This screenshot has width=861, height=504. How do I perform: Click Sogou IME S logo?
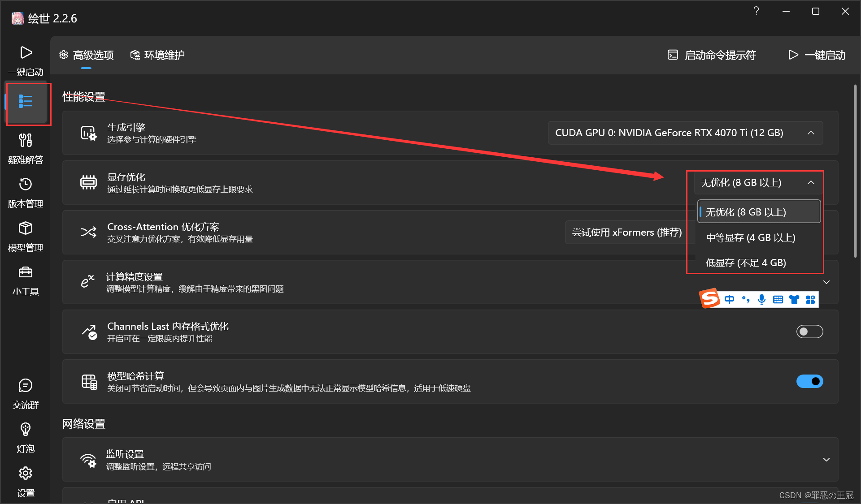pyautogui.click(x=710, y=298)
